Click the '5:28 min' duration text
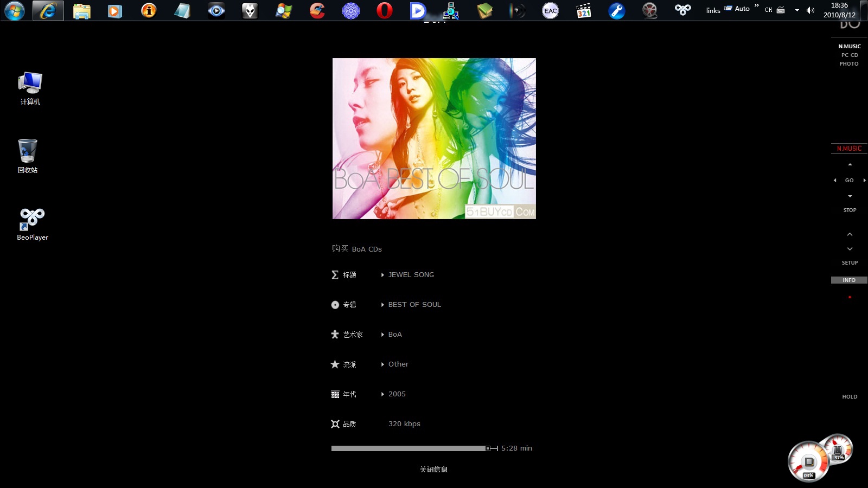 tap(516, 448)
